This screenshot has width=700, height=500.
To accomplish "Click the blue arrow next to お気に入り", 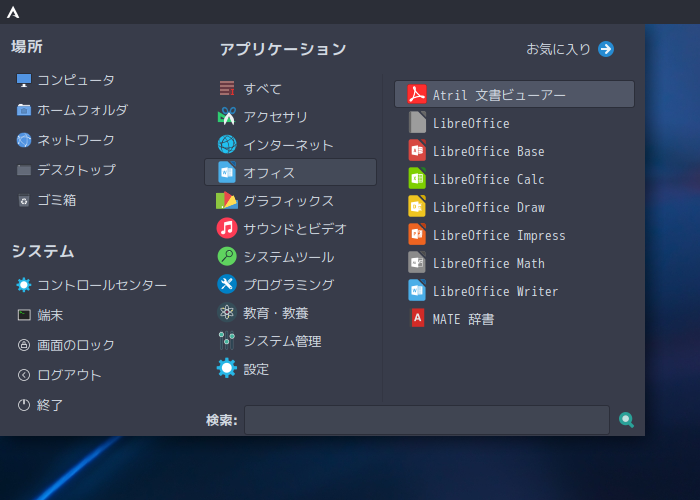I will pyautogui.click(x=606, y=49).
